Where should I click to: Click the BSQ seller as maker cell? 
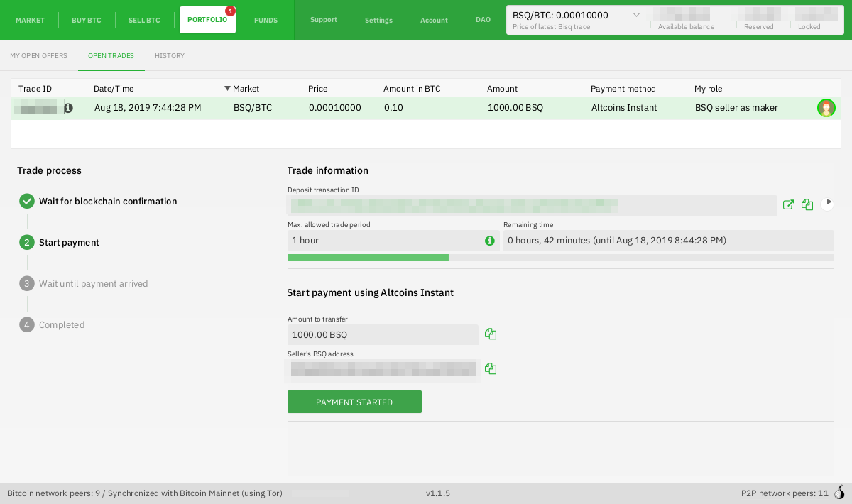[736, 108]
